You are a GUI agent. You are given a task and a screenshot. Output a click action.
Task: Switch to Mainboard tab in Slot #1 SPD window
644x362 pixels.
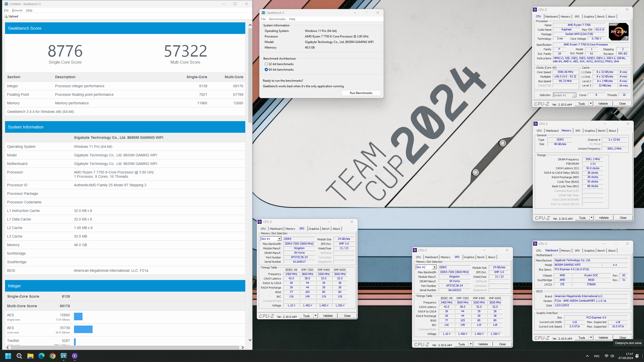276,229
